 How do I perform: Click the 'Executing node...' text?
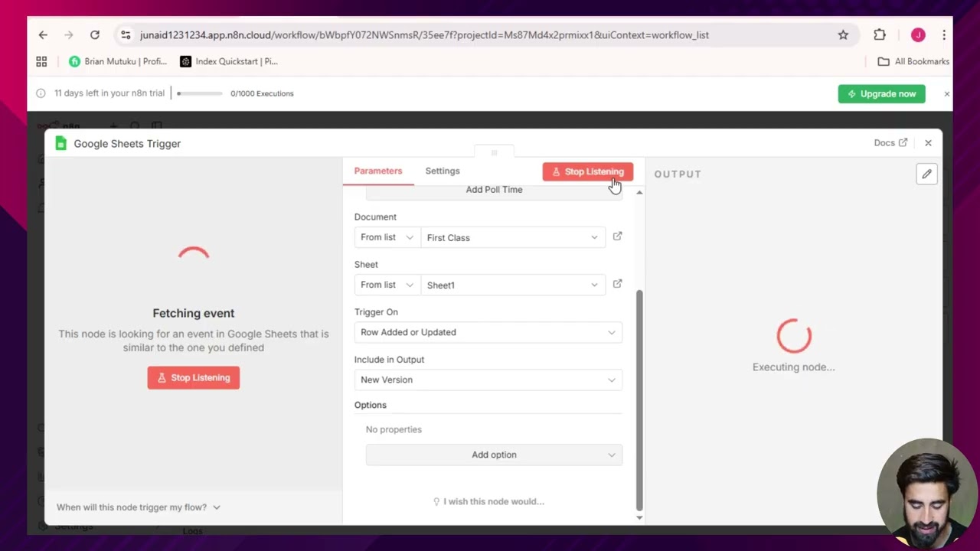click(x=793, y=367)
